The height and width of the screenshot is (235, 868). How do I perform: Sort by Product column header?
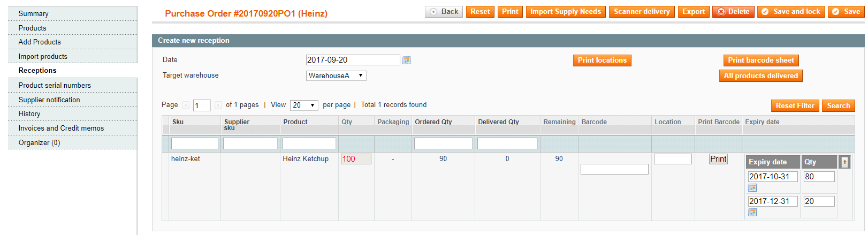coord(295,122)
